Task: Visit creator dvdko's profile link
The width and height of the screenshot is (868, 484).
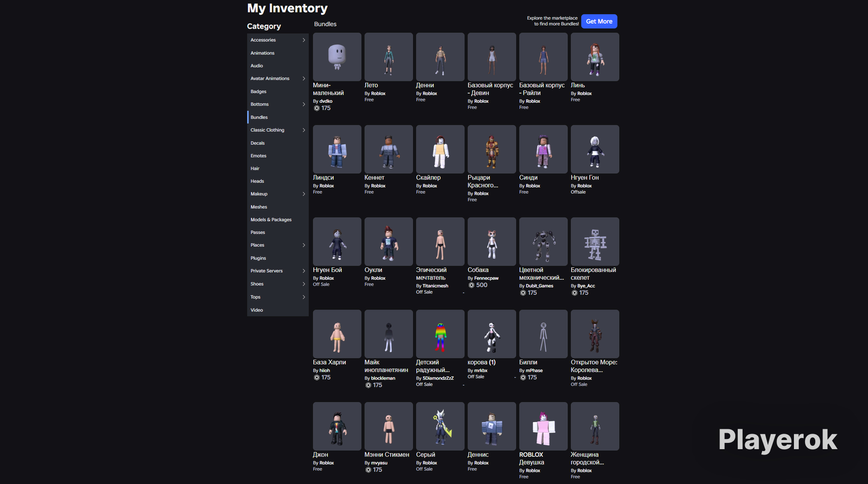Action: [x=326, y=101]
